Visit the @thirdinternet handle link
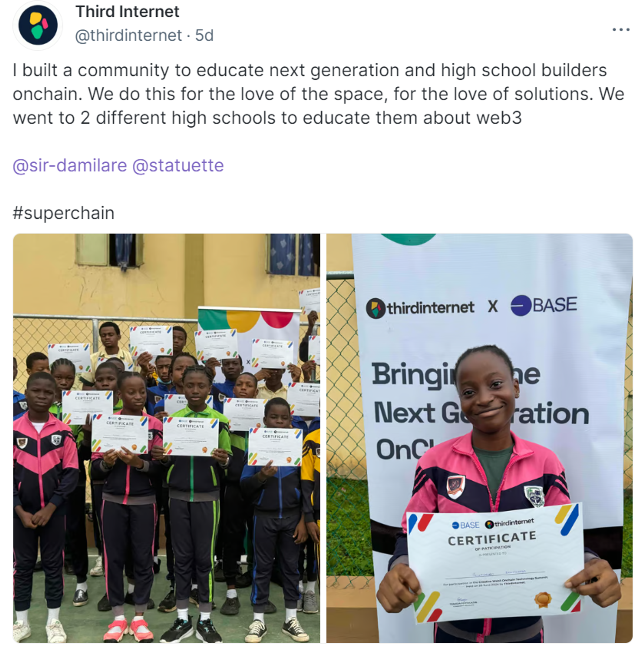Image resolution: width=644 pixels, height=645 pixels. [128, 35]
